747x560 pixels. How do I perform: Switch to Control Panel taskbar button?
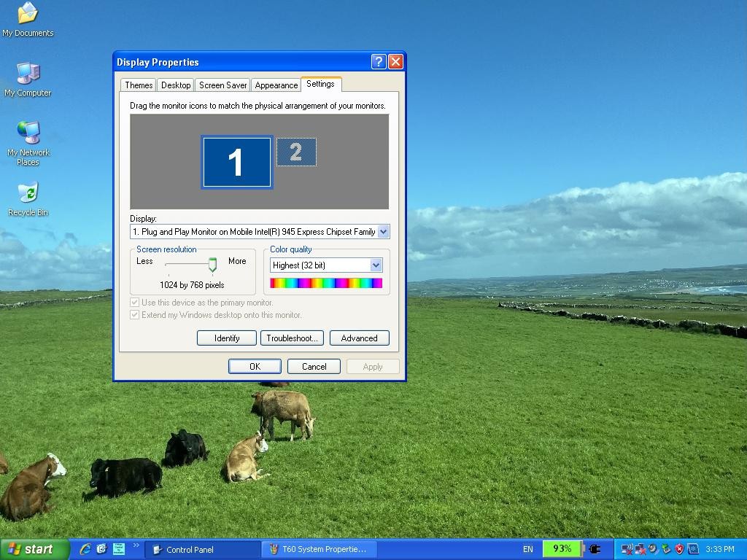pos(202,550)
